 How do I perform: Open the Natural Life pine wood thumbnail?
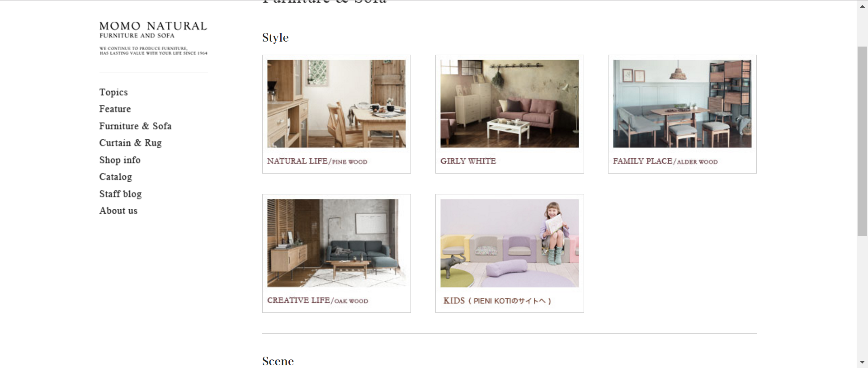point(336,104)
